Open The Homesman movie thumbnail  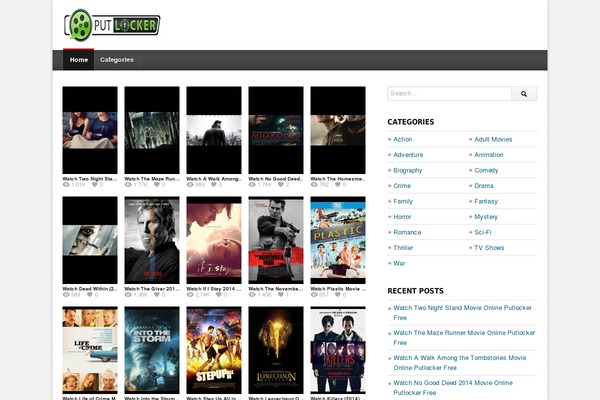(x=338, y=130)
